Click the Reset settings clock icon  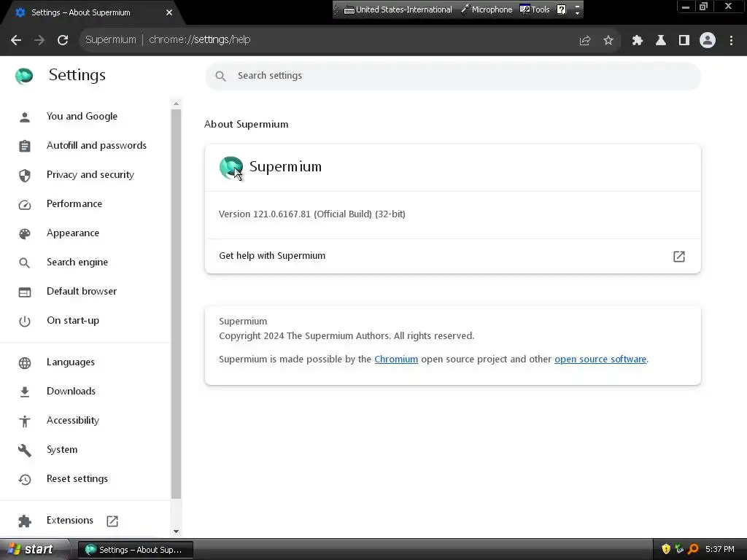[25, 480]
